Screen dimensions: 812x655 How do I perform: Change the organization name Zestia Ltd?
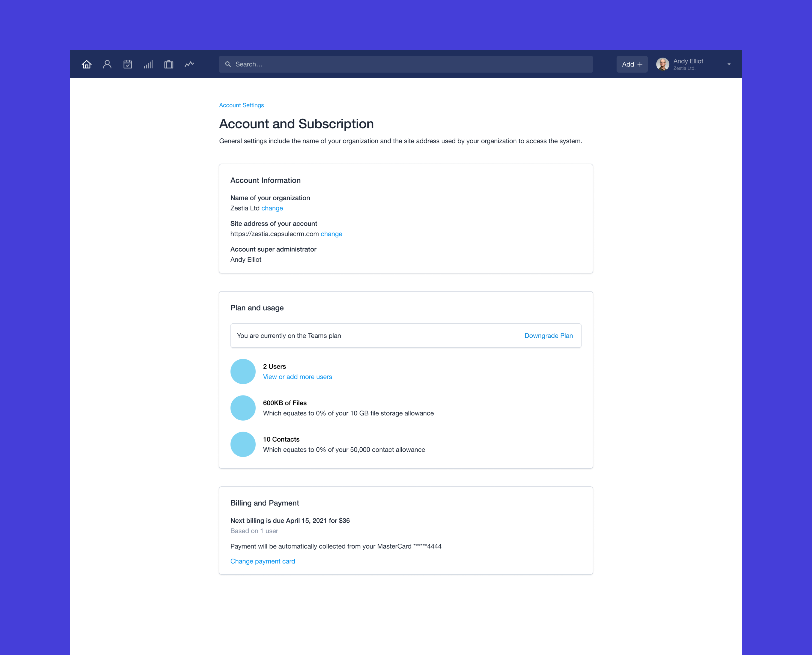click(x=272, y=208)
